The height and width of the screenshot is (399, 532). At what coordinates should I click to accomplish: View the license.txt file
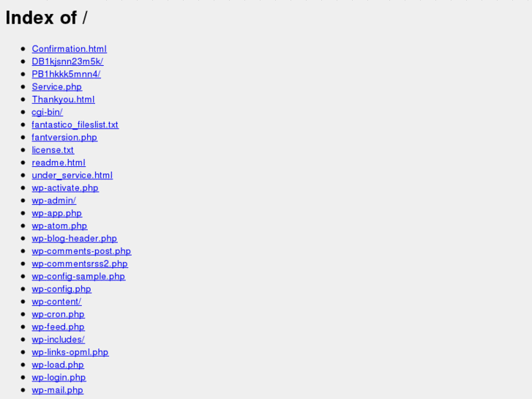(x=53, y=150)
